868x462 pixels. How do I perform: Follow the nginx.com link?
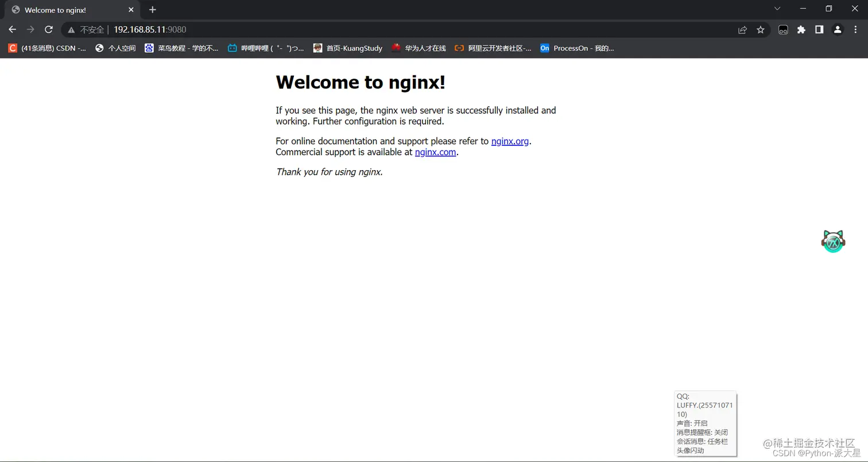click(x=435, y=152)
